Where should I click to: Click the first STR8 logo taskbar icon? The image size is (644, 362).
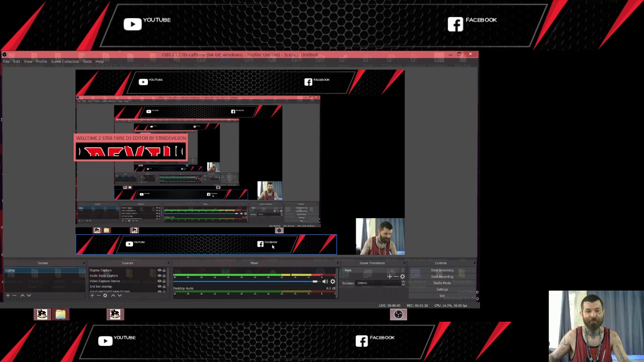pyautogui.click(x=42, y=315)
